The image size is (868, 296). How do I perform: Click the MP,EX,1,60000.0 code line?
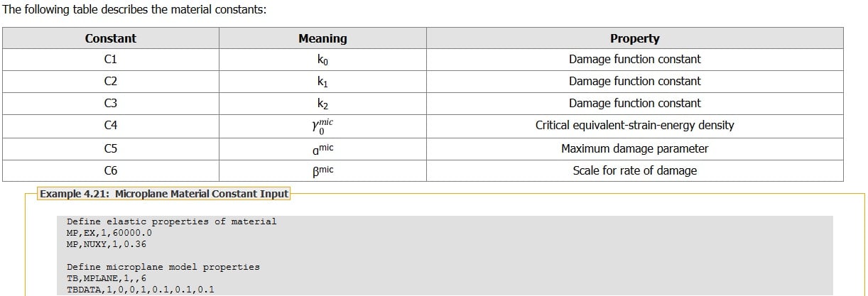[x=109, y=233]
